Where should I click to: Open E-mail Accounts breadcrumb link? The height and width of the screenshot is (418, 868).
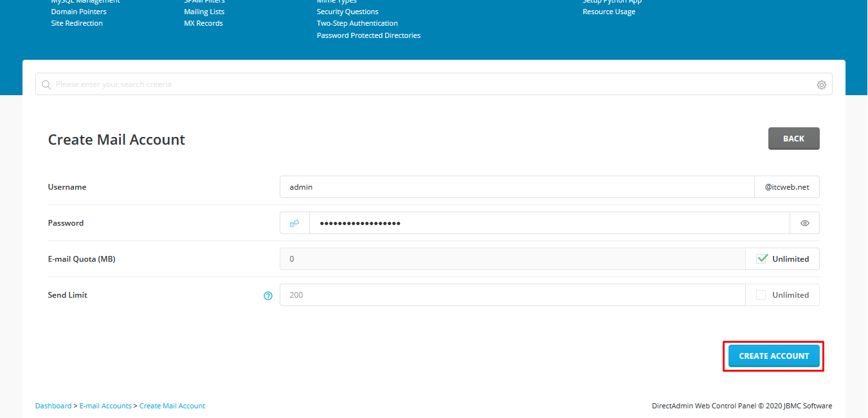105,405
